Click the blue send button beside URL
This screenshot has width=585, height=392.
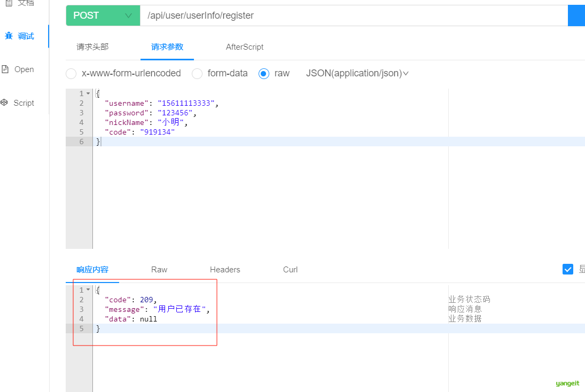pyautogui.click(x=576, y=15)
